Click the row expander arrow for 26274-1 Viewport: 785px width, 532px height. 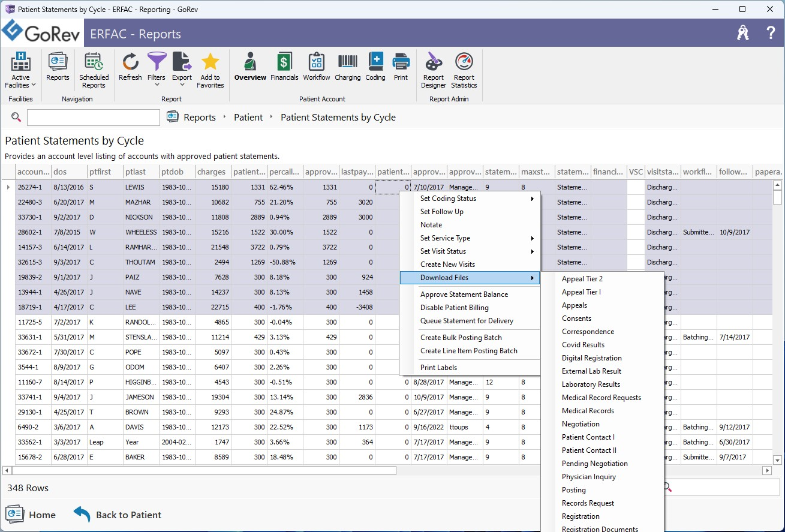click(x=8, y=187)
